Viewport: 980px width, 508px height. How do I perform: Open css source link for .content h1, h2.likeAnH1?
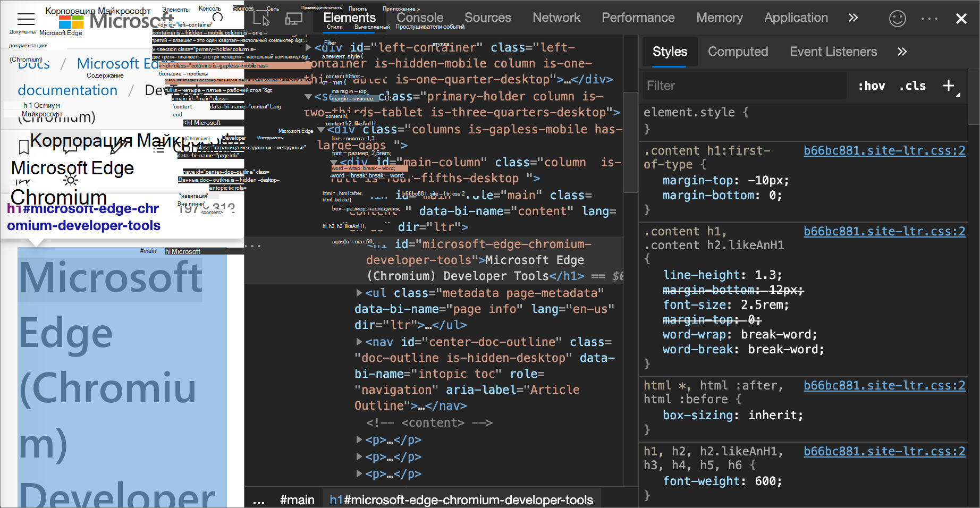884,231
